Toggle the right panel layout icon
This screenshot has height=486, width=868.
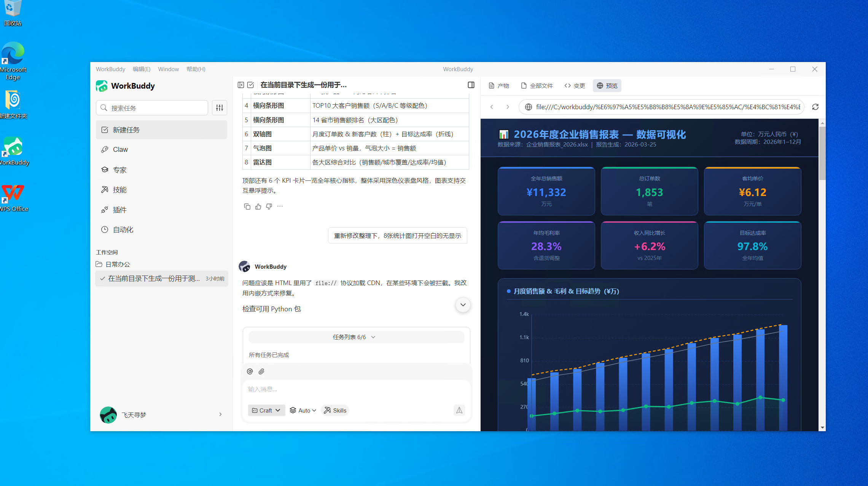tap(471, 85)
